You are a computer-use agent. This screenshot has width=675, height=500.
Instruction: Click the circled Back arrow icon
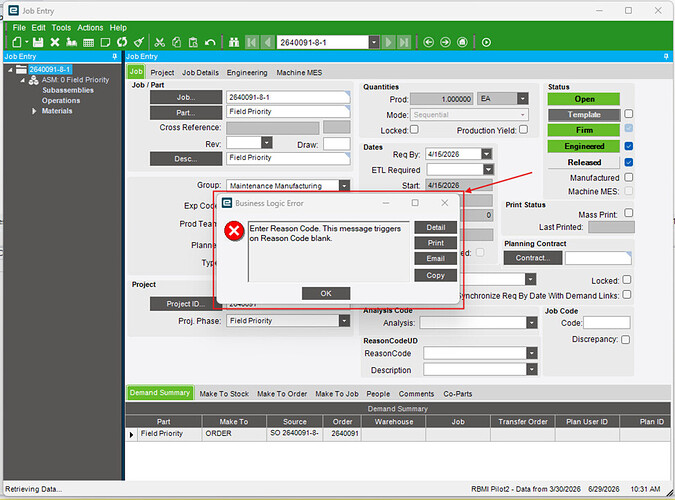[x=428, y=42]
